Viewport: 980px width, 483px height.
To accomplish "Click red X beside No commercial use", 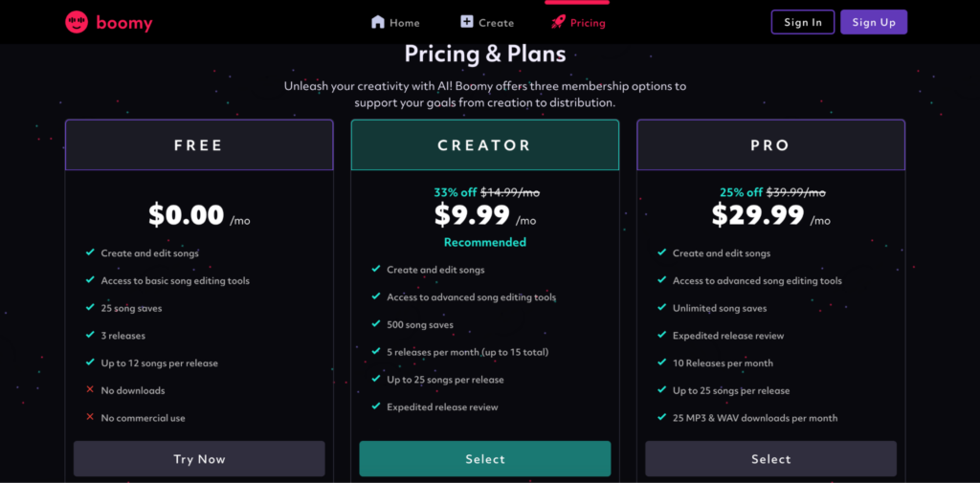I will (x=90, y=417).
